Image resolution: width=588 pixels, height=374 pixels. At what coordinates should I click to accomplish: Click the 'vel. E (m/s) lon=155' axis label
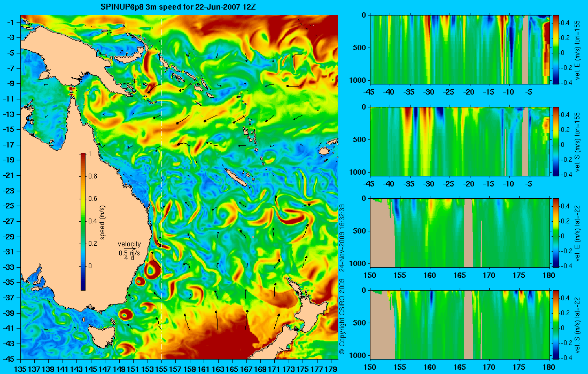577,50
